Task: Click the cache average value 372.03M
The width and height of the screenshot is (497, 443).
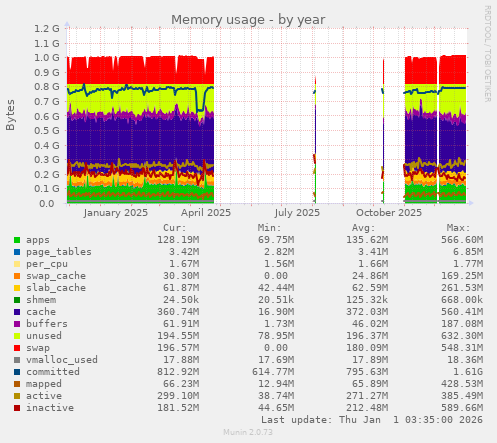Action: 367,312
